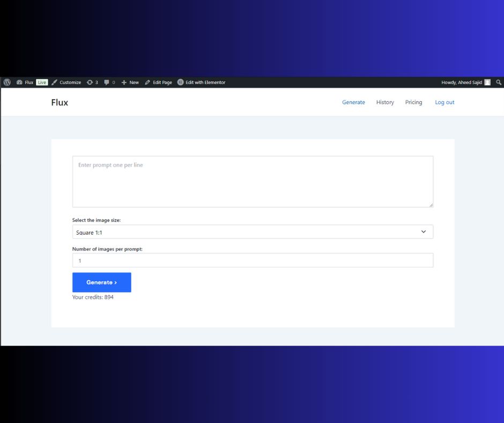The image size is (504, 423).
Task: Click the Log out link
Action: click(444, 103)
